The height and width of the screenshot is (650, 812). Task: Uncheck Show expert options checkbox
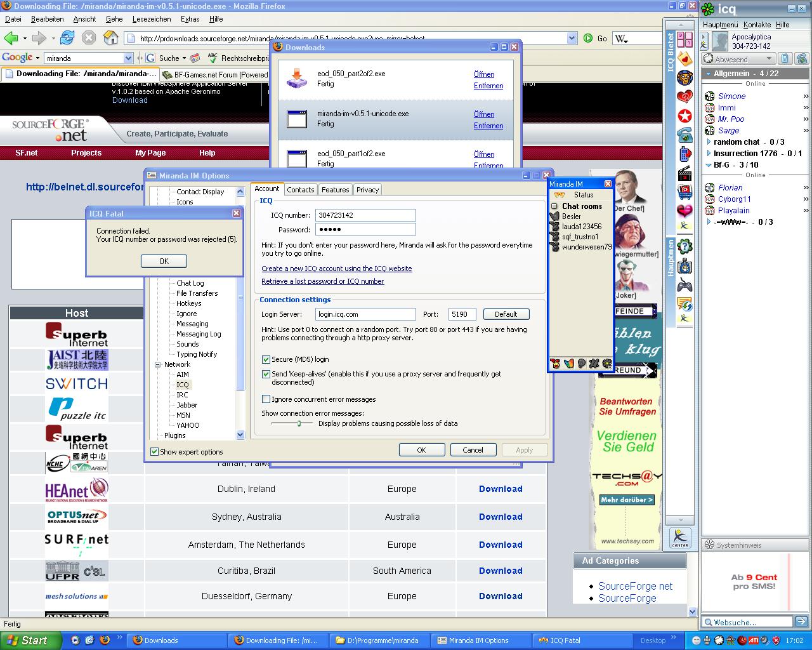[x=154, y=452]
